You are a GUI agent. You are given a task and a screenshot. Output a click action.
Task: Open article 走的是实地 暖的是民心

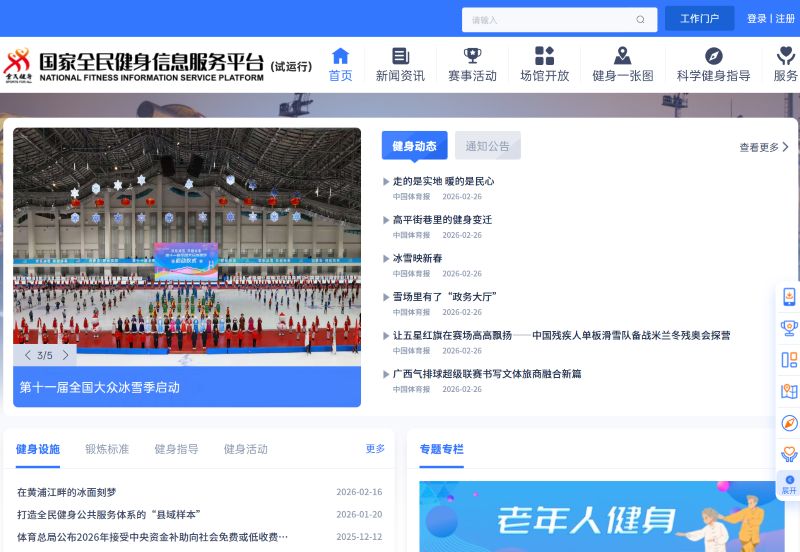coord(443,181)
